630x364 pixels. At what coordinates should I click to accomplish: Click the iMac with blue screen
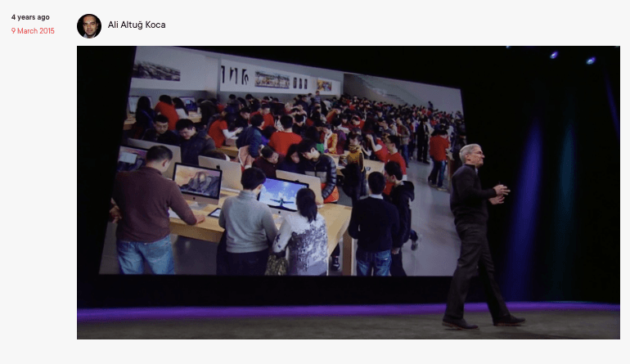pyautogui.click(x=282, y=194)
